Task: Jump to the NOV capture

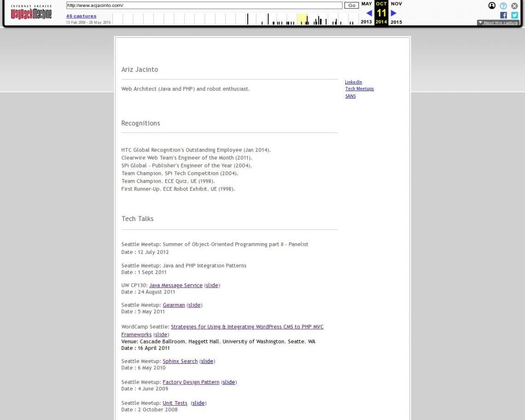Action: tap(397, 4)
